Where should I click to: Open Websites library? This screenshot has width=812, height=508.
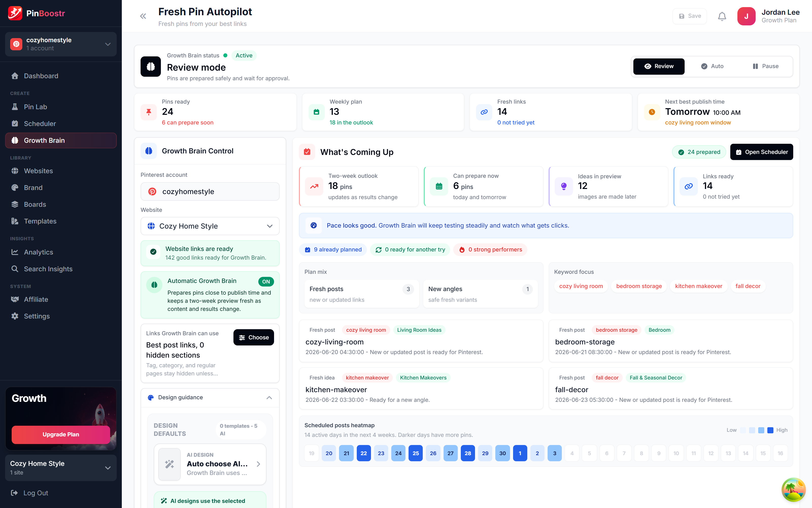click(x=61, y=171)
